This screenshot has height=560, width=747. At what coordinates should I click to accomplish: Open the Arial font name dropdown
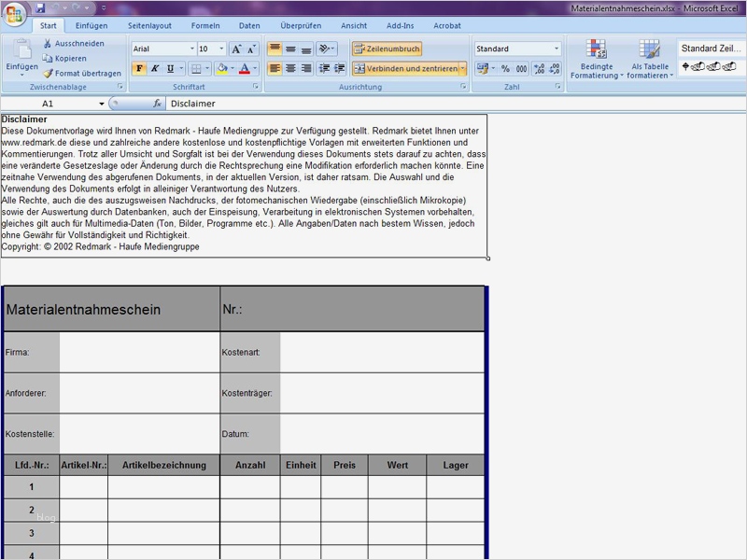click(x=192, y=49)
